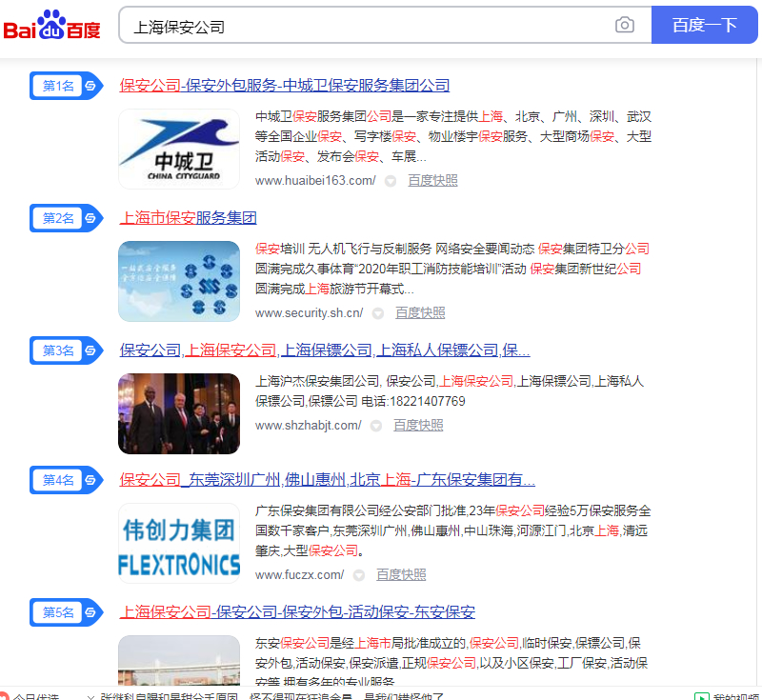Viewport: 762px width, 700px height.
Task: Click the www.fuczx.com/ URL text
Action: pyautogui.click(x=299, y=574)
